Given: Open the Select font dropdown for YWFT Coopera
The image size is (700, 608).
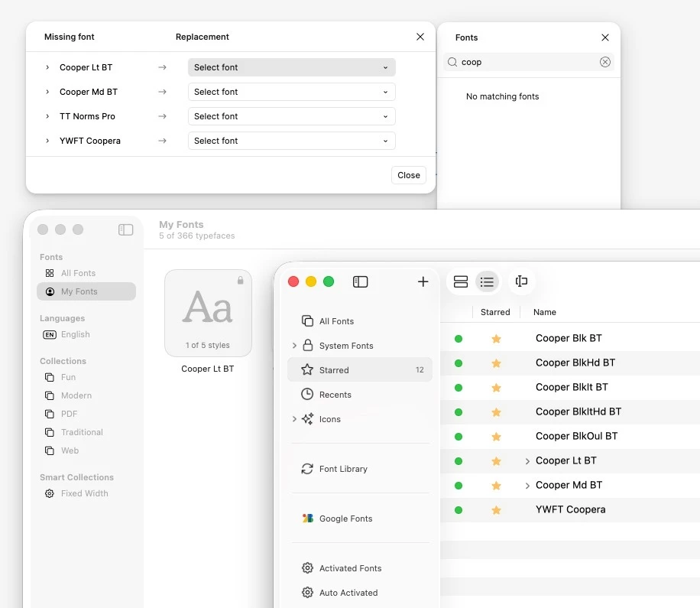Looking at the screenshot, I should pos(291,141).
